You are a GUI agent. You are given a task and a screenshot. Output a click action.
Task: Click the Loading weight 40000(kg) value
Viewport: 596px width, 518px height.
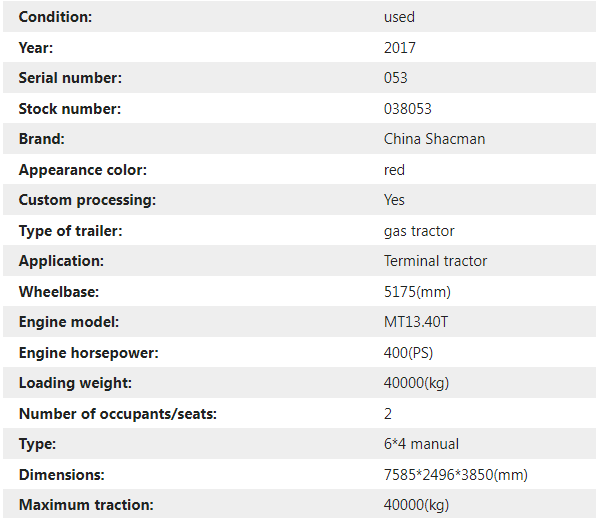[416, 383]
